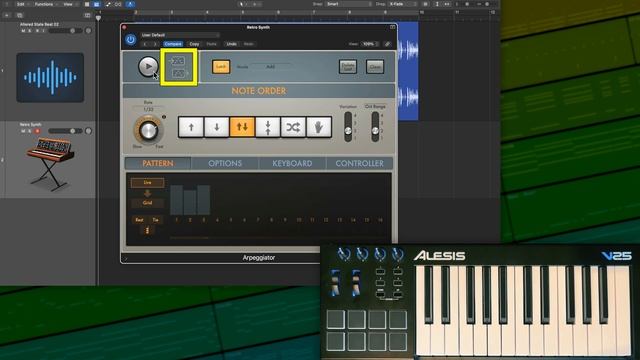Click the link icon in plugin header
This screenshot has height=360, width=640.
tap(387, 44)
